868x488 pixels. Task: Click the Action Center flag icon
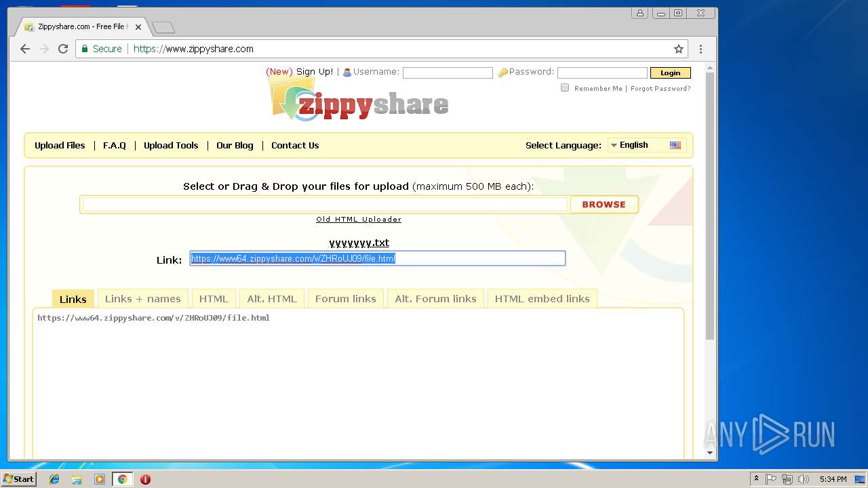point(771,479)
